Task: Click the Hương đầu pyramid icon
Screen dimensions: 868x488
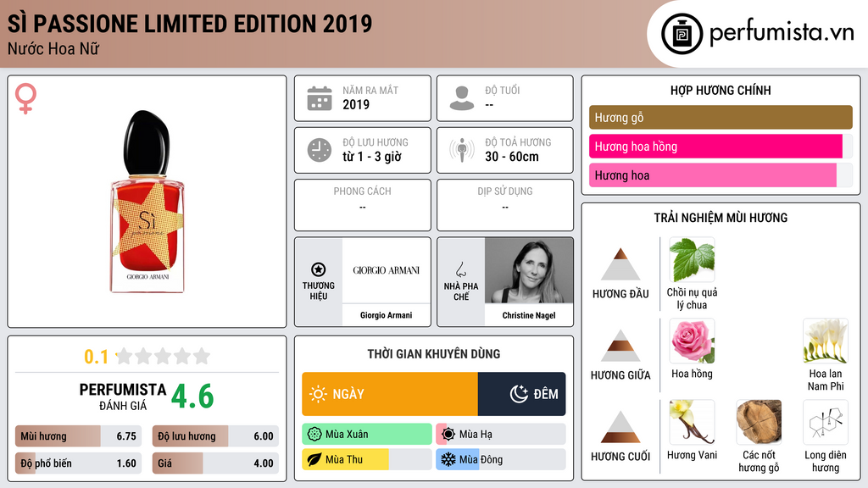Action: coord(620,264)
